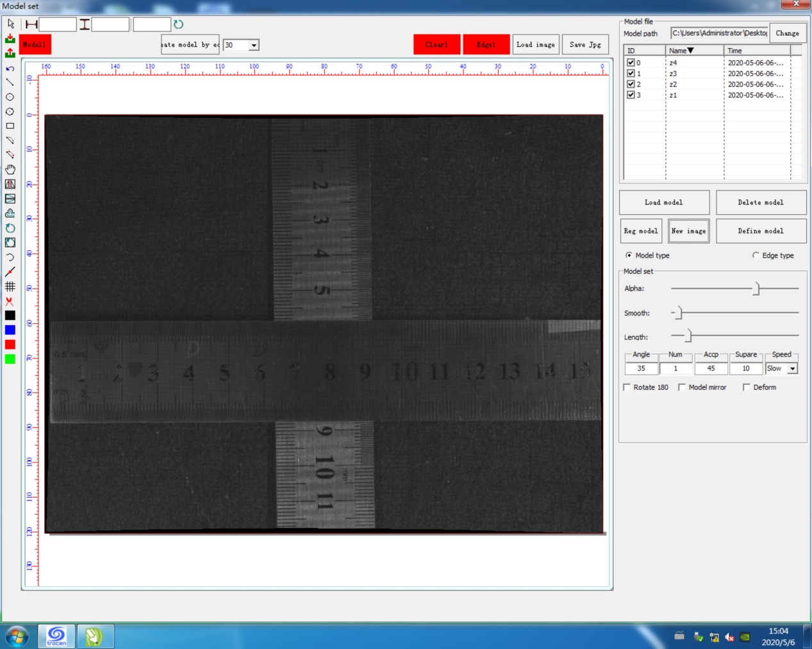Click the Load model button
This screenshot has height=649, width=812.
(664, 203)
